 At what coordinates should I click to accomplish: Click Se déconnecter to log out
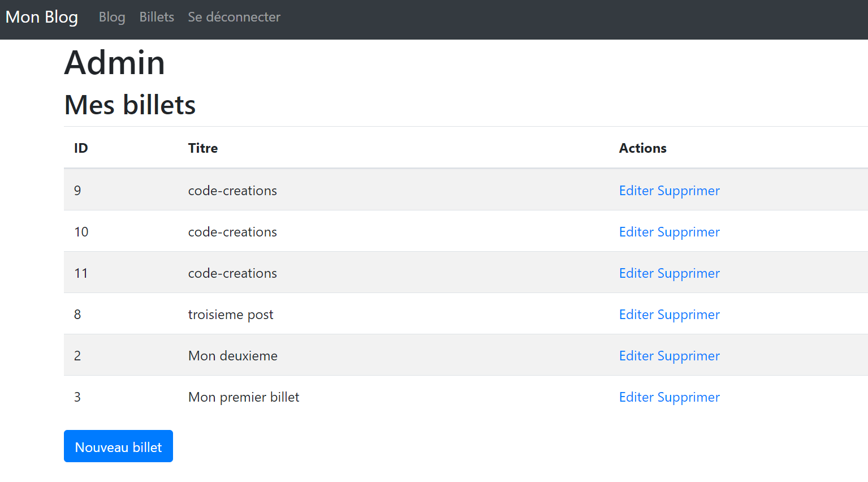[x=234, y=17]
